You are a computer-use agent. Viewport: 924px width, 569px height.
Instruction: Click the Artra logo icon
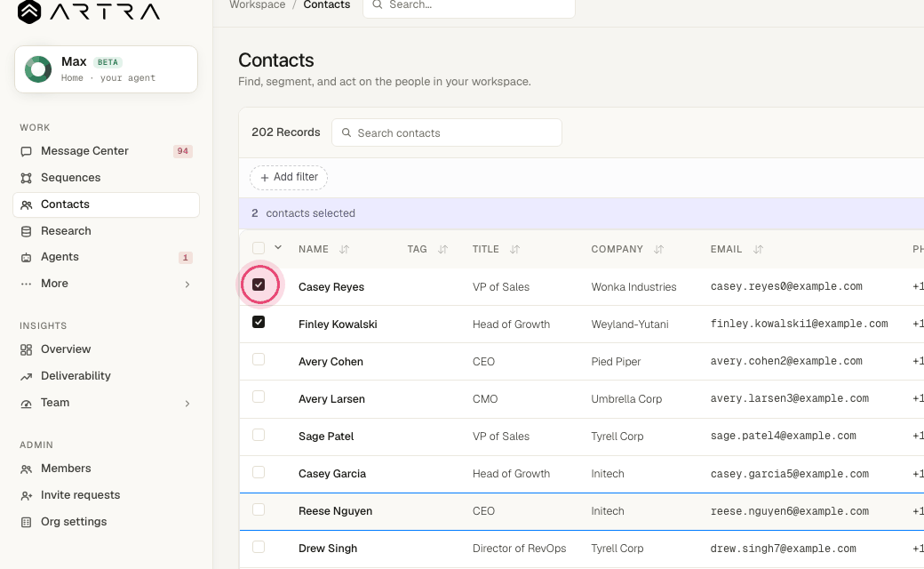[28, 12]
